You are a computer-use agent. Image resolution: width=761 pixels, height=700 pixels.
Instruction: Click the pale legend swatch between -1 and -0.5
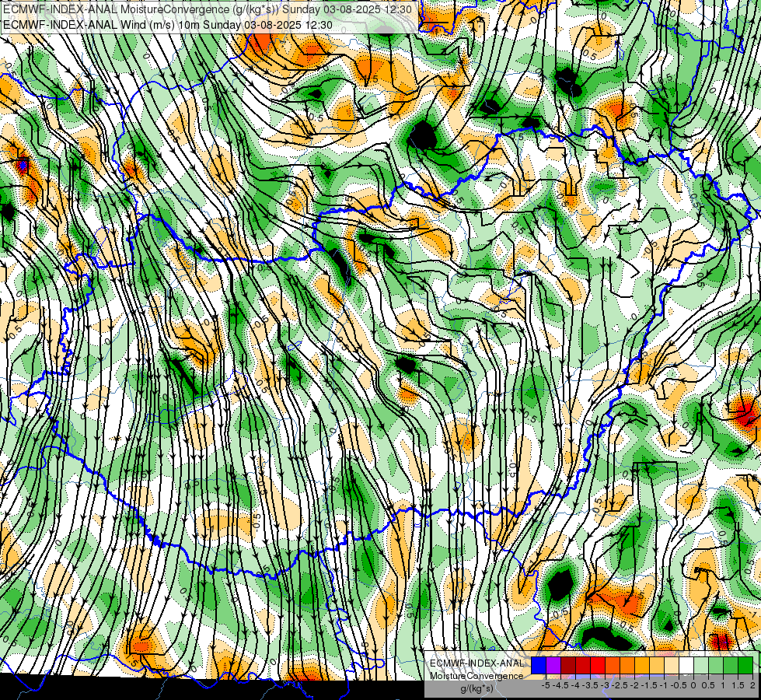pyautogui.click(x=672, y=666)
